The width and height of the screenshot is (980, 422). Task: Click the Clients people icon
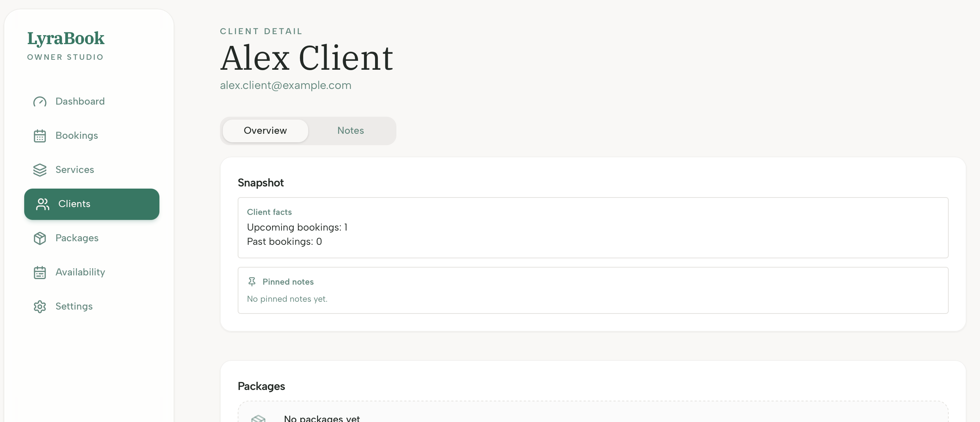point(42,204)
